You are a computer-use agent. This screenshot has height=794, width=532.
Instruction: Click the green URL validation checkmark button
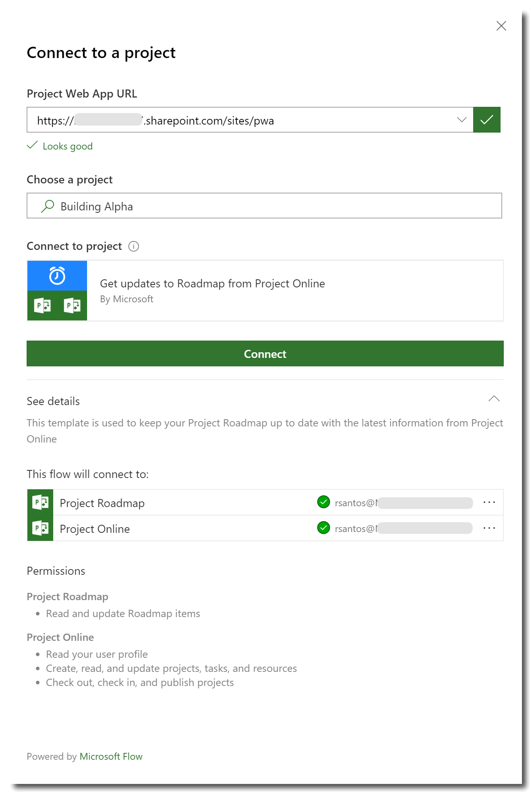486,120
